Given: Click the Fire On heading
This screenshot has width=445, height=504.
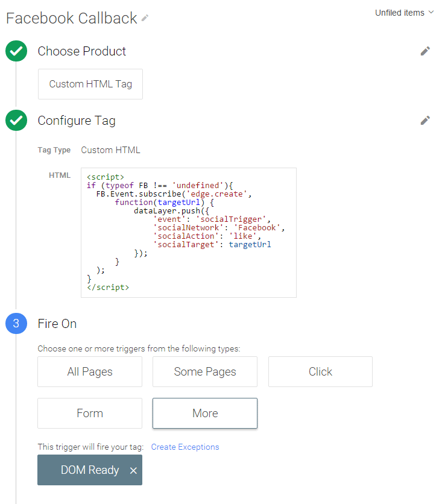Looking at the screenshot, I should pos(57,324).
